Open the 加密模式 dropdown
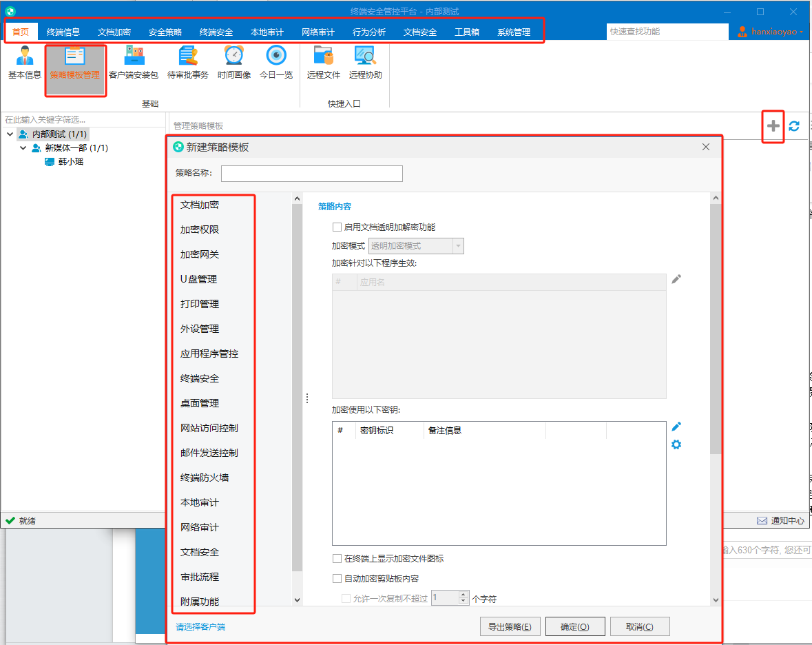The width and height of the screenshot is (812, 645). pyautogui.click(x=458, y=245)
